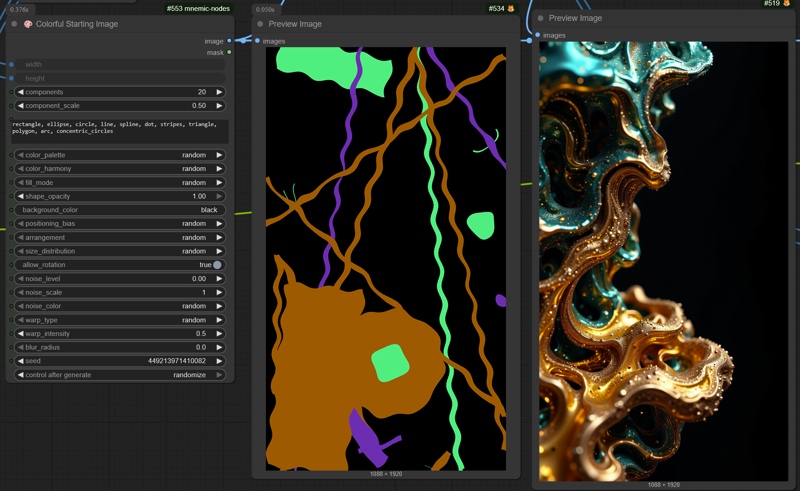Click the image output connector dot

coord(229,41)
